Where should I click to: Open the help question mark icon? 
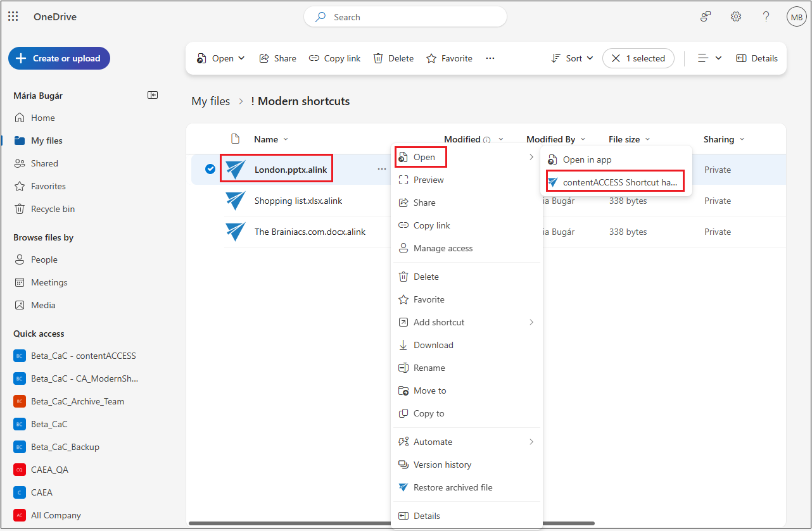click(766, 17)
